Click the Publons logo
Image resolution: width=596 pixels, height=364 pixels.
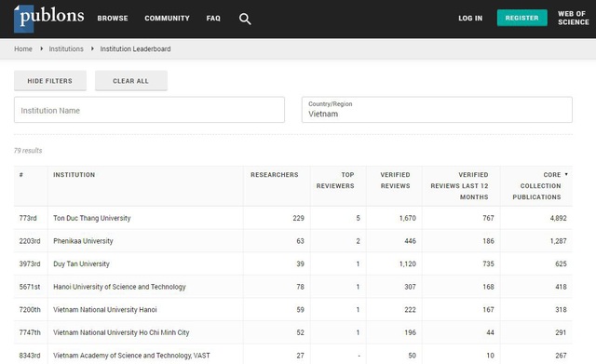(48, 19)
